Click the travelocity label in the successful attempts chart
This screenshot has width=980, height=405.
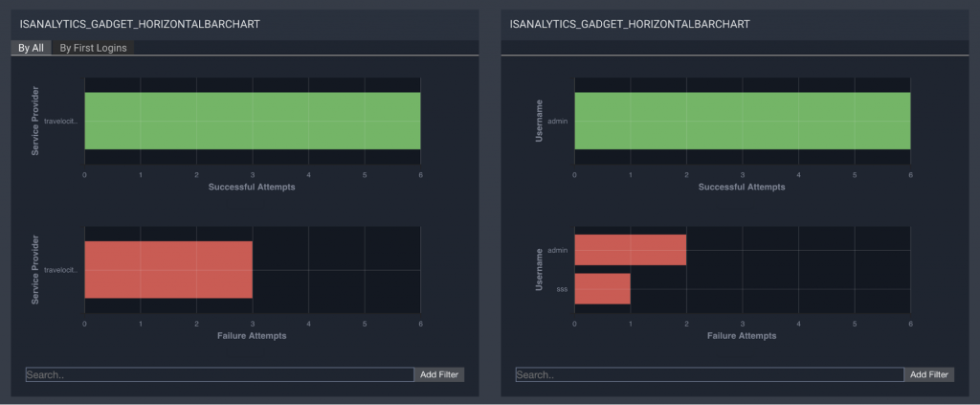pyautogui.click(x=61, y=122)
